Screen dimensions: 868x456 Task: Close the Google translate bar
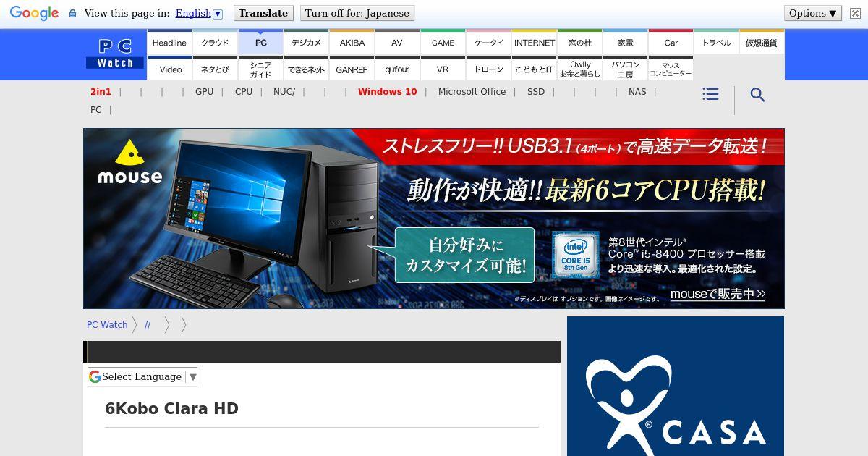855,13
